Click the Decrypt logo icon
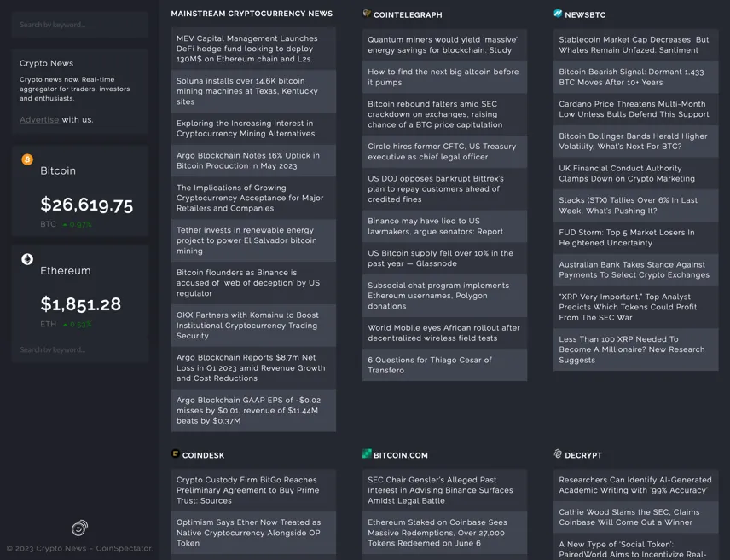730x560 pixels. coord(558,453)
